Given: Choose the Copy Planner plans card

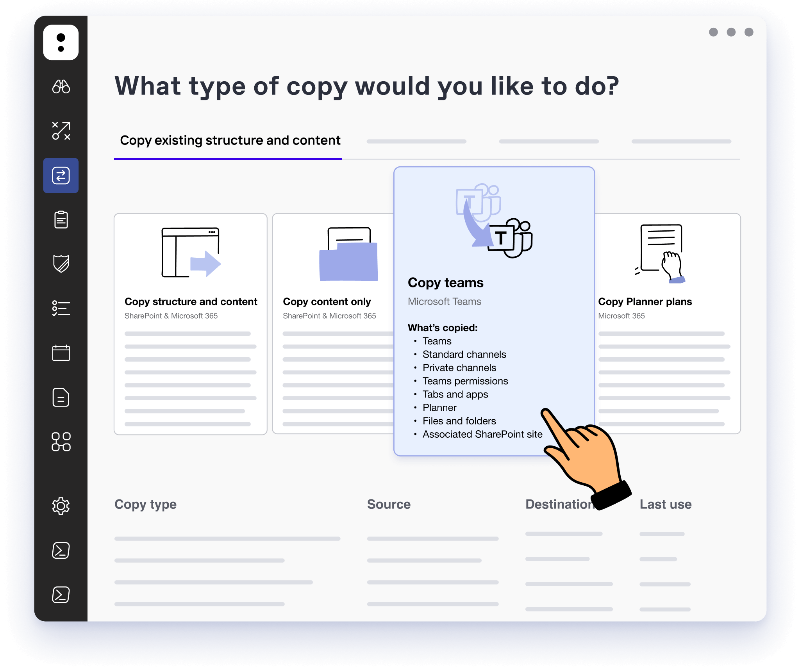Looking at the screenshot, I should coord(668,324).
